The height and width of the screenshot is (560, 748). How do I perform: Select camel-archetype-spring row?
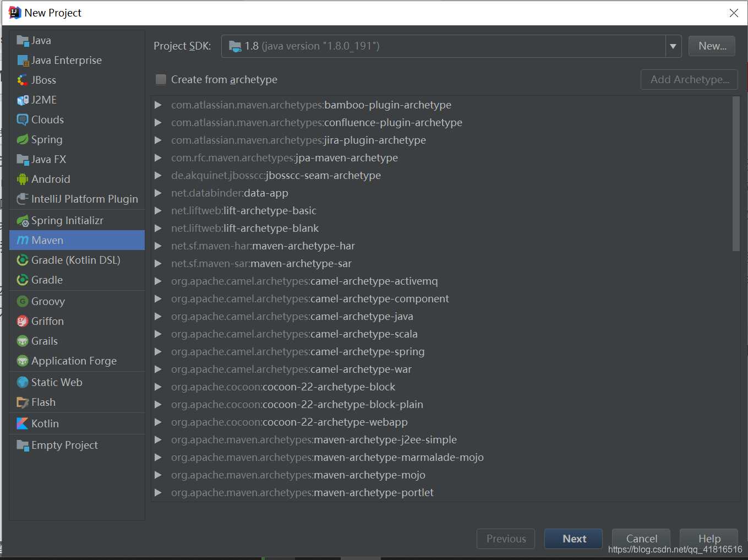tap(442, 351)
